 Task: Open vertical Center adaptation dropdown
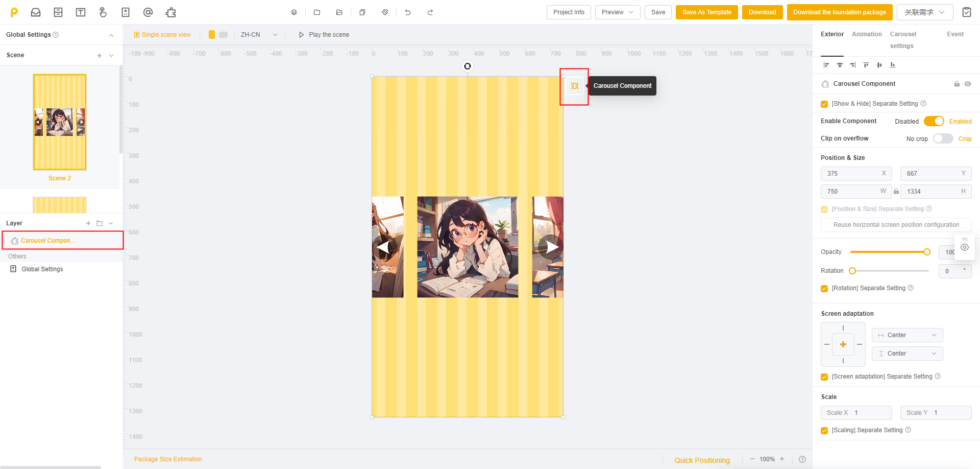pos(908,354)
